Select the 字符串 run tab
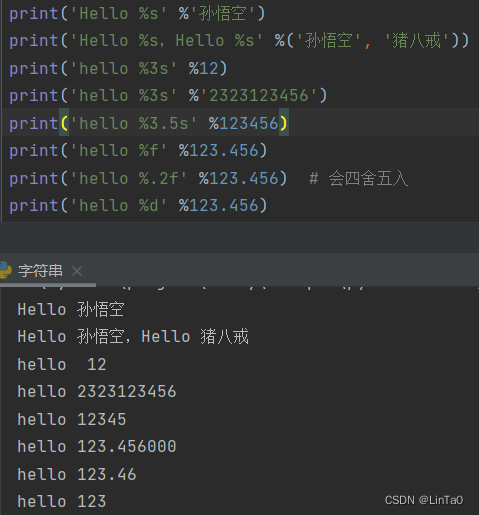 coord(40,271)
